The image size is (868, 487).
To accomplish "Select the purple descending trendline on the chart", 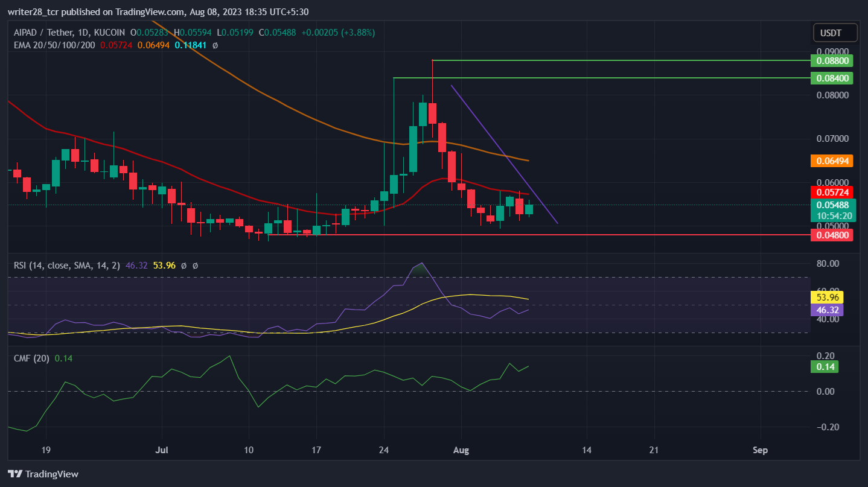I will pyautogui.click(x=504, y=154).
